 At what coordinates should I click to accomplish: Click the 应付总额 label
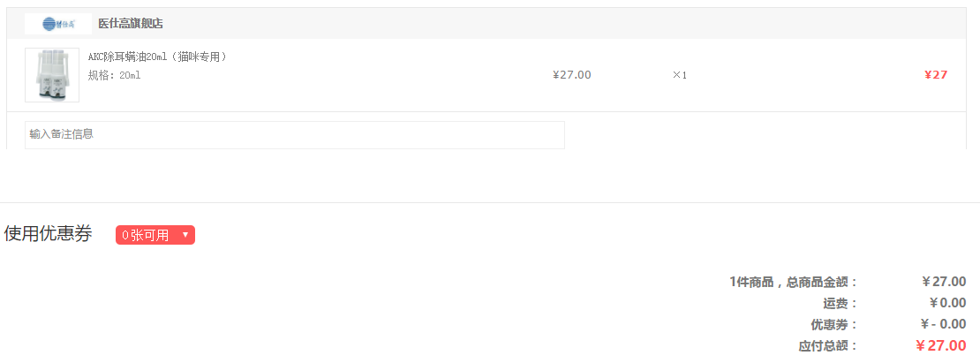point(828,345)
